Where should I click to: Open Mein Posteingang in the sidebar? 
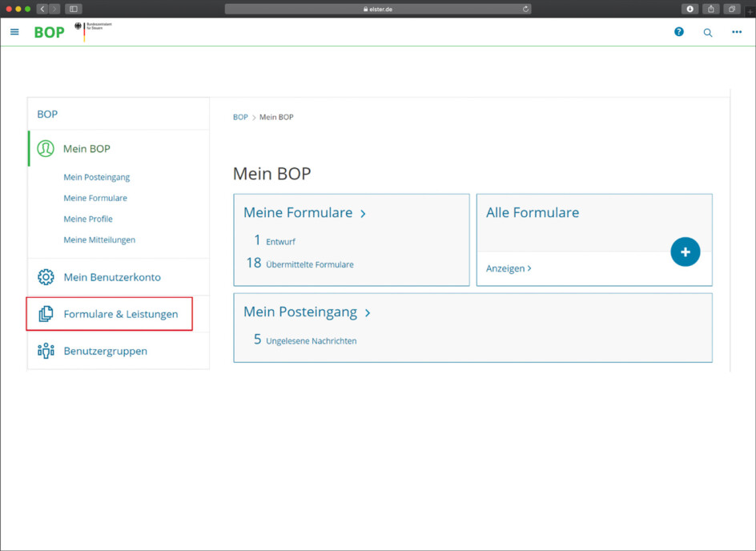96,177
